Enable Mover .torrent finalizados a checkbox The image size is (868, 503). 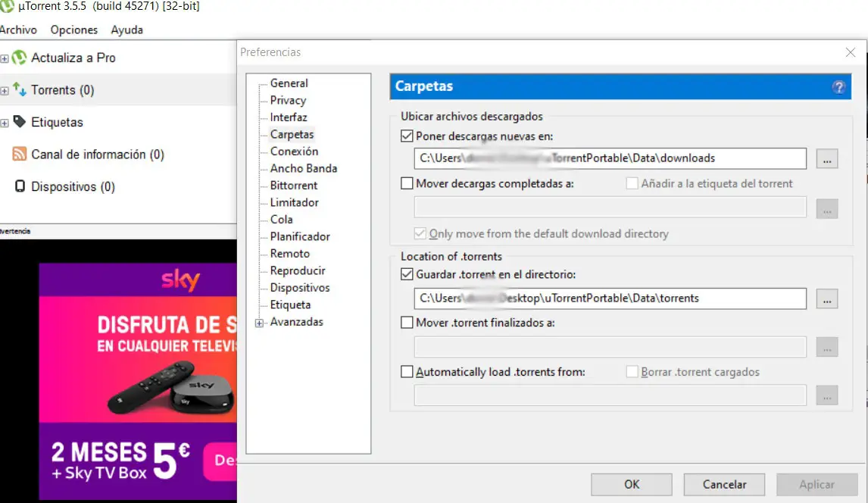click(x=407, y=322)
